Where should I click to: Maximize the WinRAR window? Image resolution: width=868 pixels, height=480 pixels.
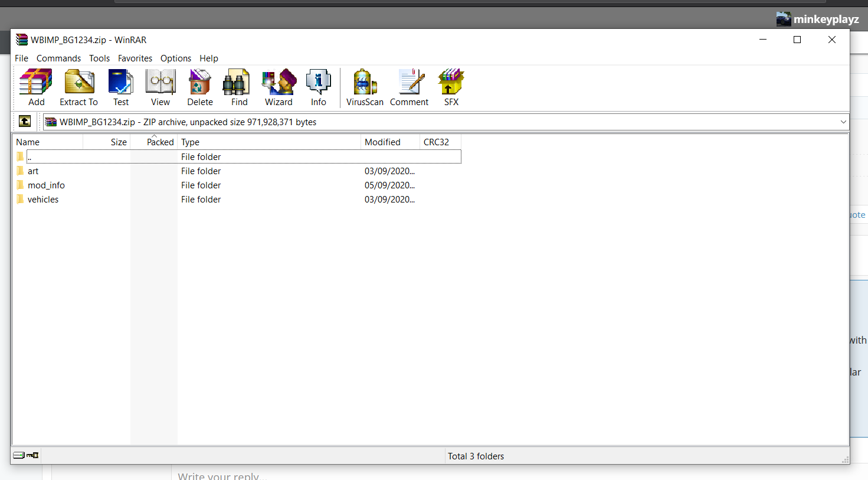click(797, 40)
